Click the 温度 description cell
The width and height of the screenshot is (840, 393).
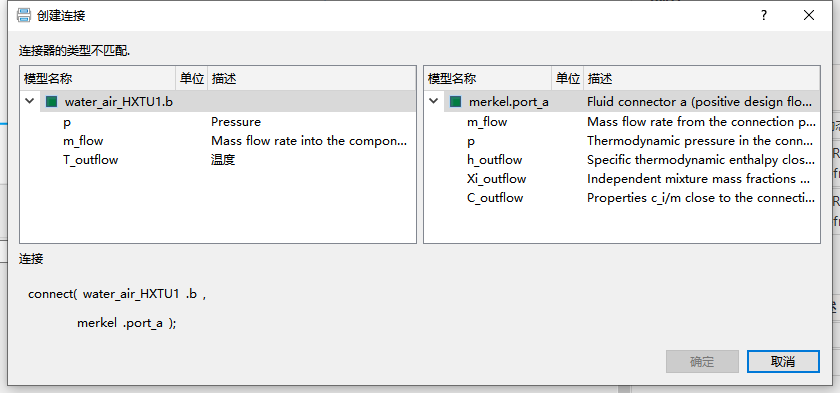[x=223, y=160]
